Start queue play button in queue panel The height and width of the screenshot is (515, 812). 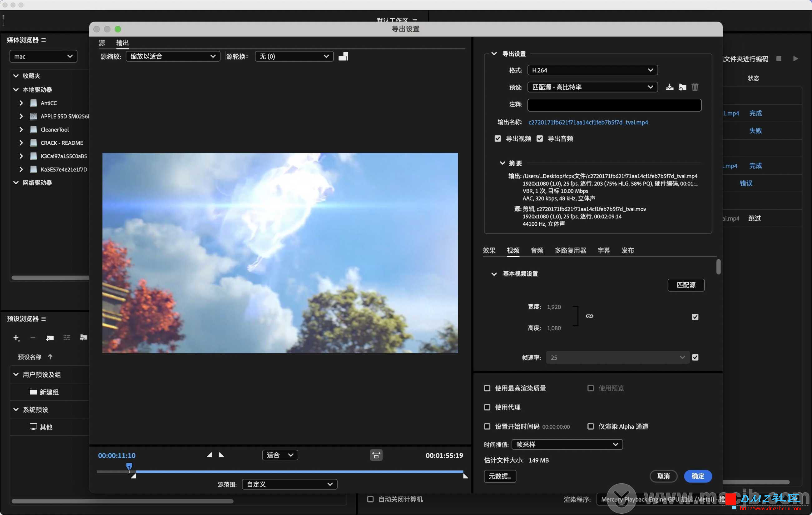click(x=795, y=59)
